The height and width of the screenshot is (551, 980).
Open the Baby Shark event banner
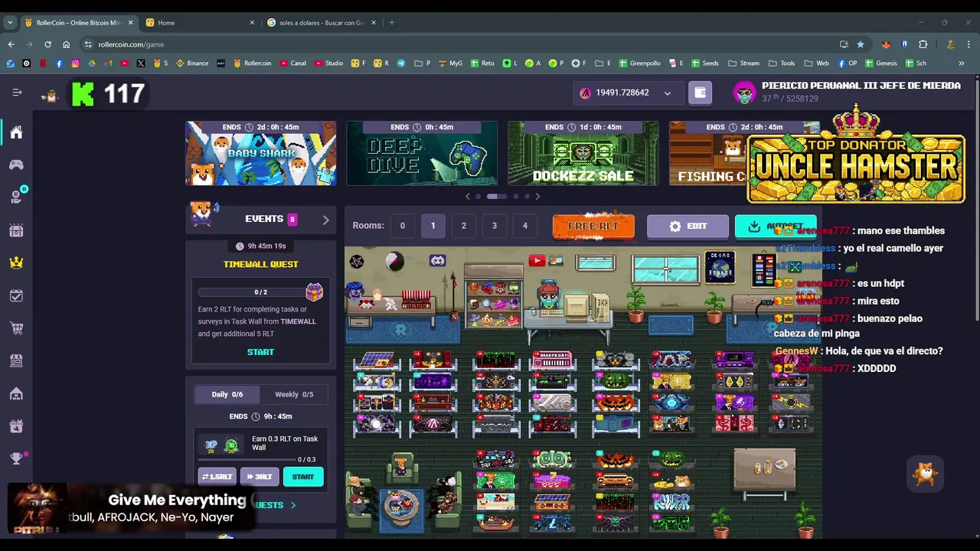[x=260, y=153]
